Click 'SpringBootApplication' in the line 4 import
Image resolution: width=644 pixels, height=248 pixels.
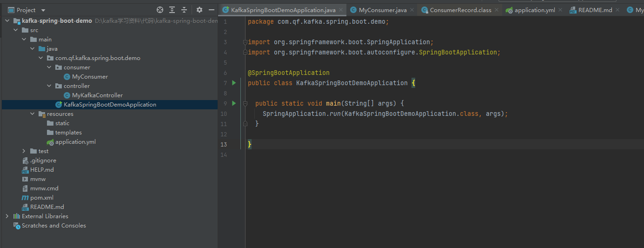[458, 52]
